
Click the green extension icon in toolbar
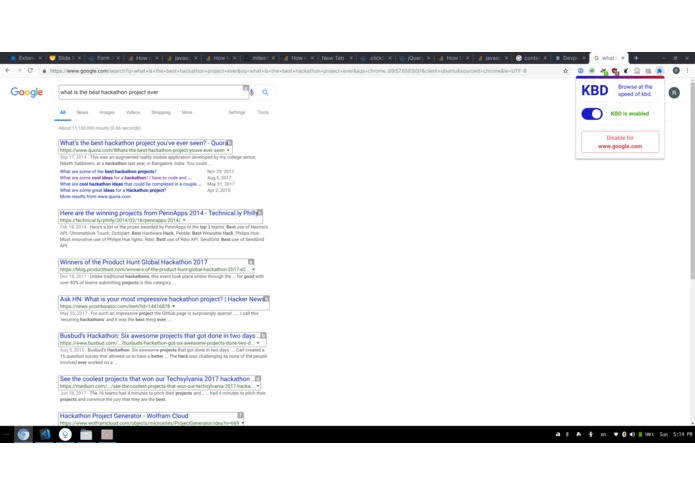pos(592,71)
